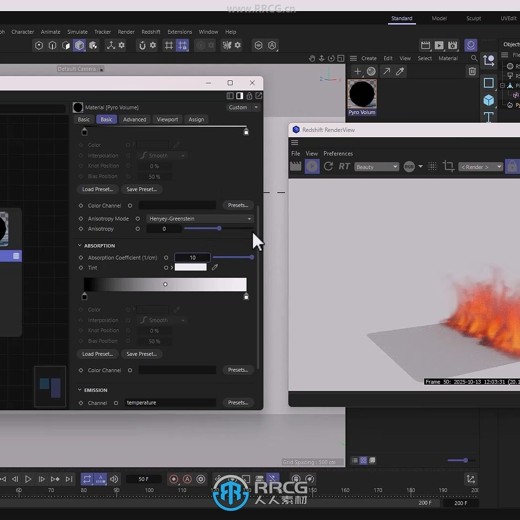Click the Anisotropy value field

coord(164,229)
